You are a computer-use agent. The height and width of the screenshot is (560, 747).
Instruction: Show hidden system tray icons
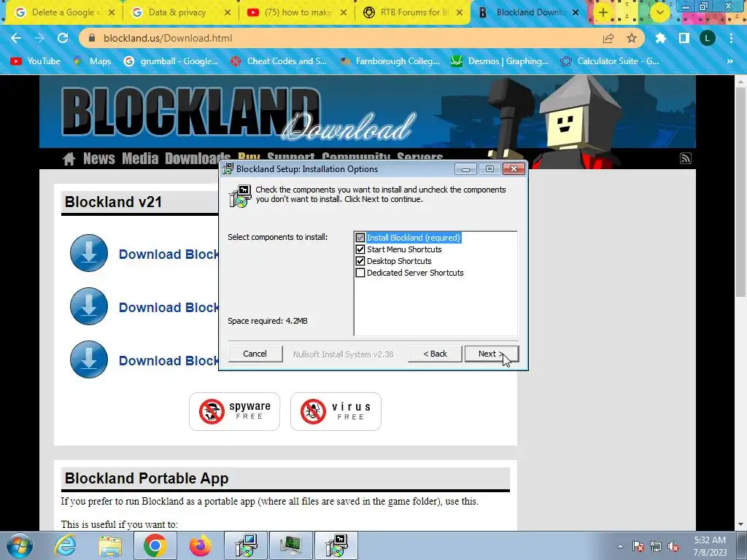tap(620, 546)
